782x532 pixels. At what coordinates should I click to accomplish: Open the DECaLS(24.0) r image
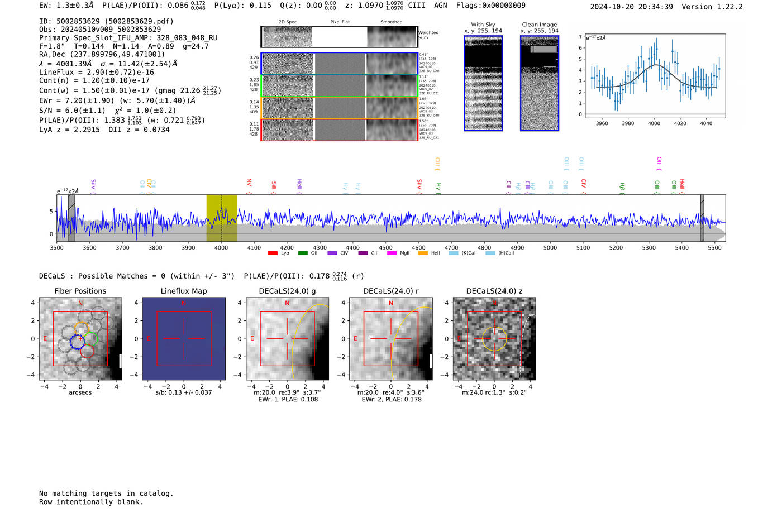[391, 339]
